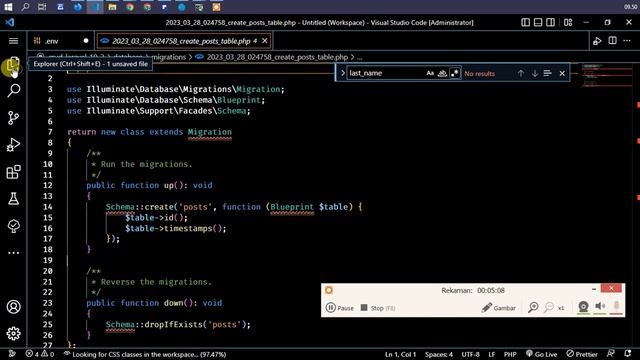Zoom in with recorder magnifier plus

(x=533, y=307)
